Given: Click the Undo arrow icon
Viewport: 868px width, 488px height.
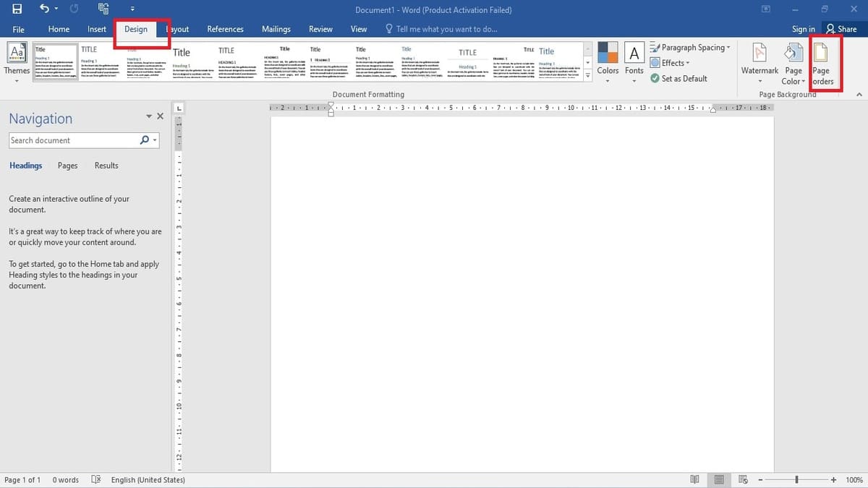Looking at the screenshot, I should pos(45,9).
